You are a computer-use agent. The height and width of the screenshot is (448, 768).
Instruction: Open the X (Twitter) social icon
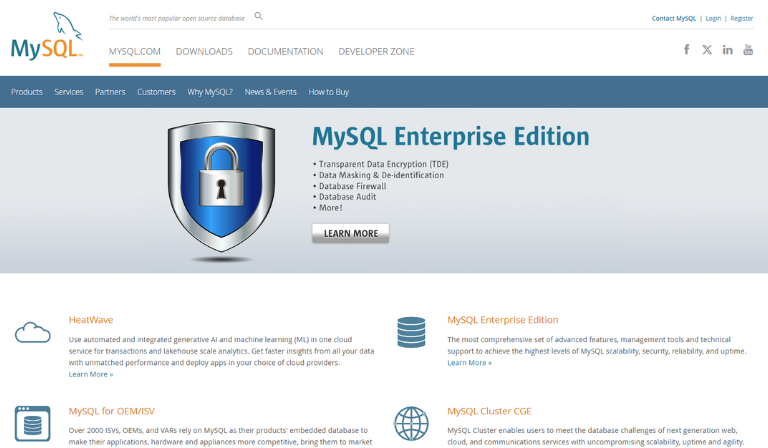tap(707, 49)
